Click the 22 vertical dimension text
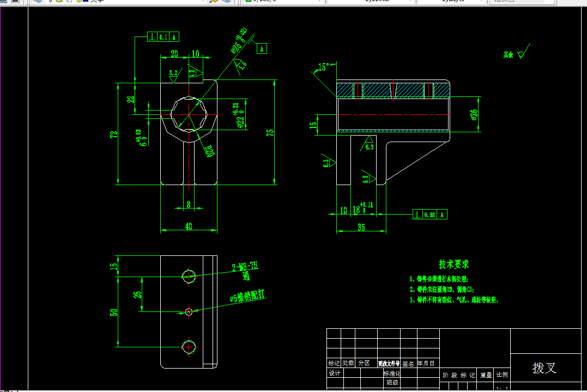The image size is (587, 392). pyautogui.click(x=130, y=99)
